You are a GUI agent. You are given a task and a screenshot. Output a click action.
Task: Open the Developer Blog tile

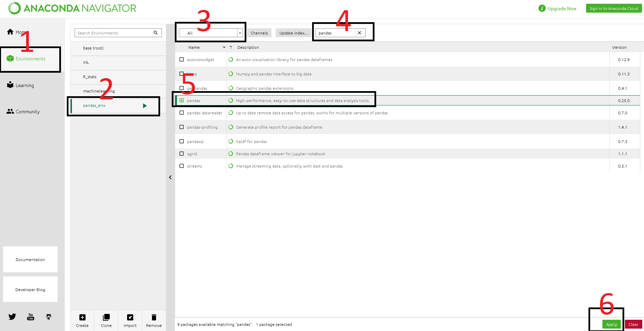30,289
